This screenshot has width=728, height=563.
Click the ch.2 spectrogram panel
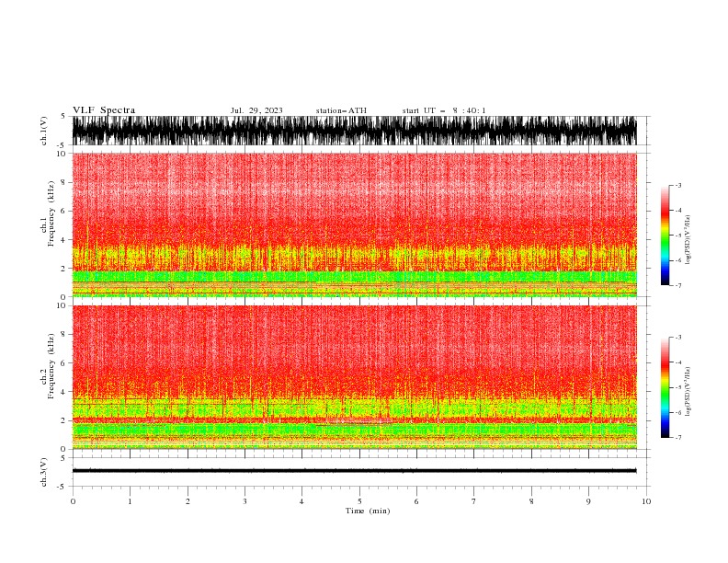point(354,377)
